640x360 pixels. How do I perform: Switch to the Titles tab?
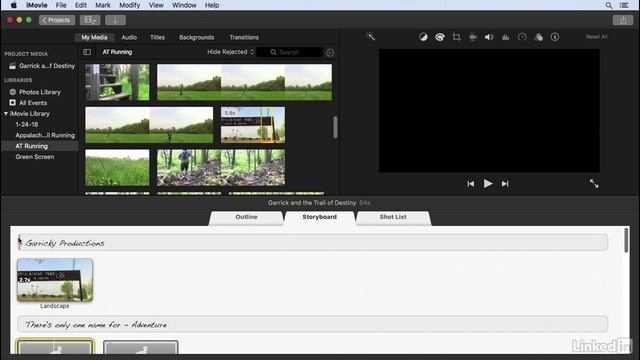point(157,37)
